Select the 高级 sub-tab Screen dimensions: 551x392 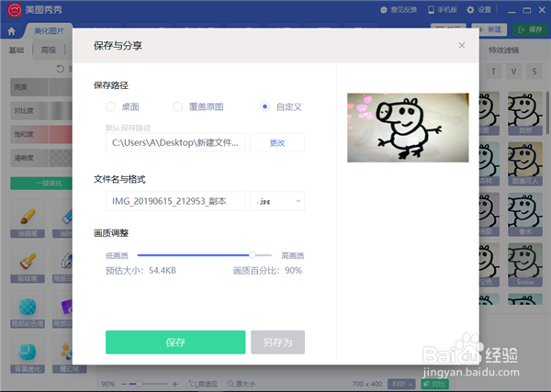49,50
